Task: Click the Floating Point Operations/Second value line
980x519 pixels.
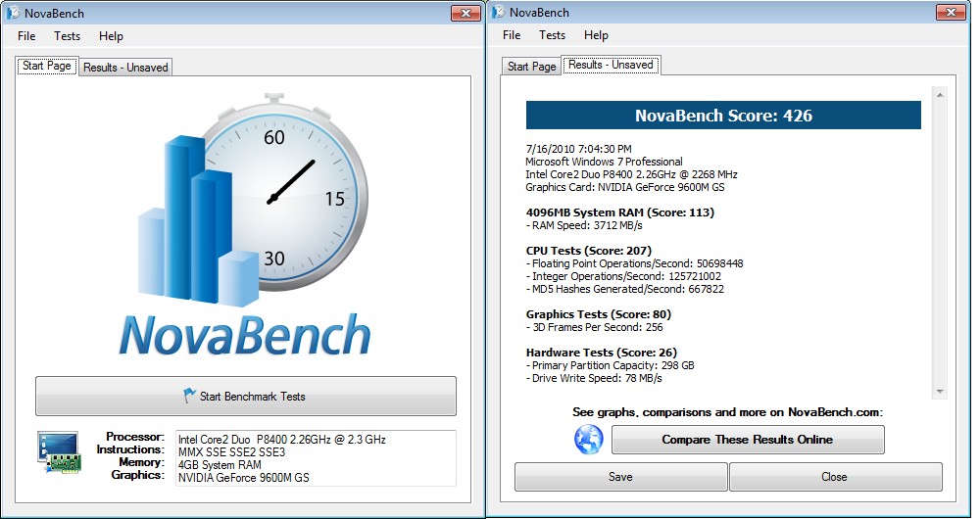Action: pyautogui.click(x=635, y=263)
